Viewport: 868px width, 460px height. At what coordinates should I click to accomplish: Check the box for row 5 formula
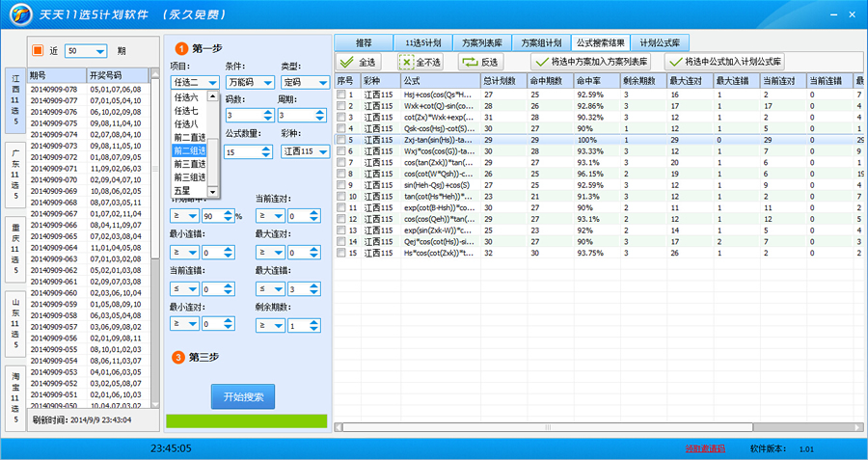tap(340, 140)
